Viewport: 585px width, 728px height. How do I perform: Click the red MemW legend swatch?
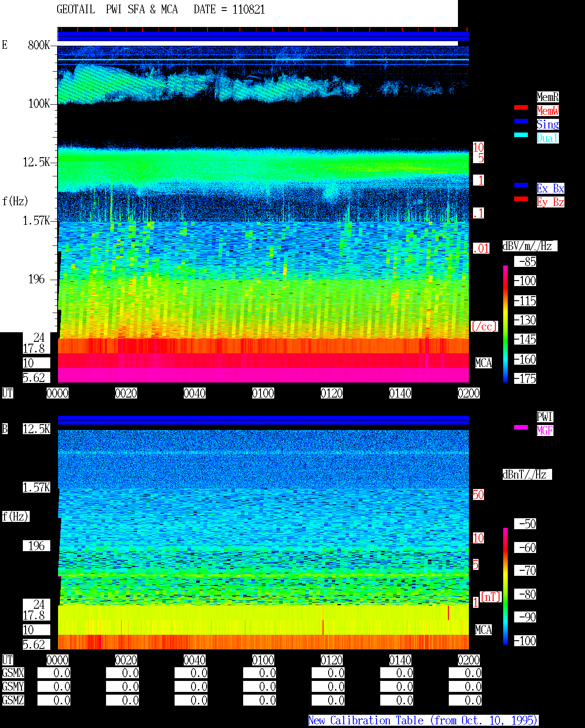pyautogui.click(x=521, y=107)
